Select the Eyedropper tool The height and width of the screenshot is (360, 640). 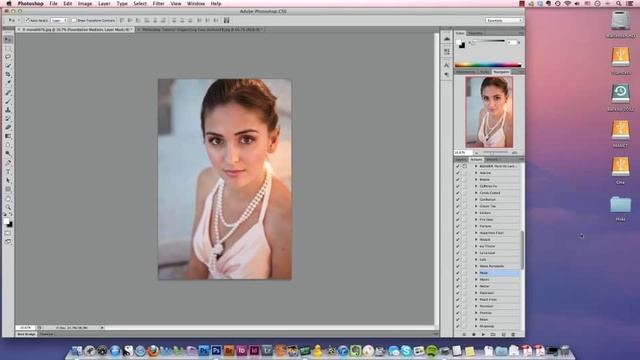[x=8, y=83]
